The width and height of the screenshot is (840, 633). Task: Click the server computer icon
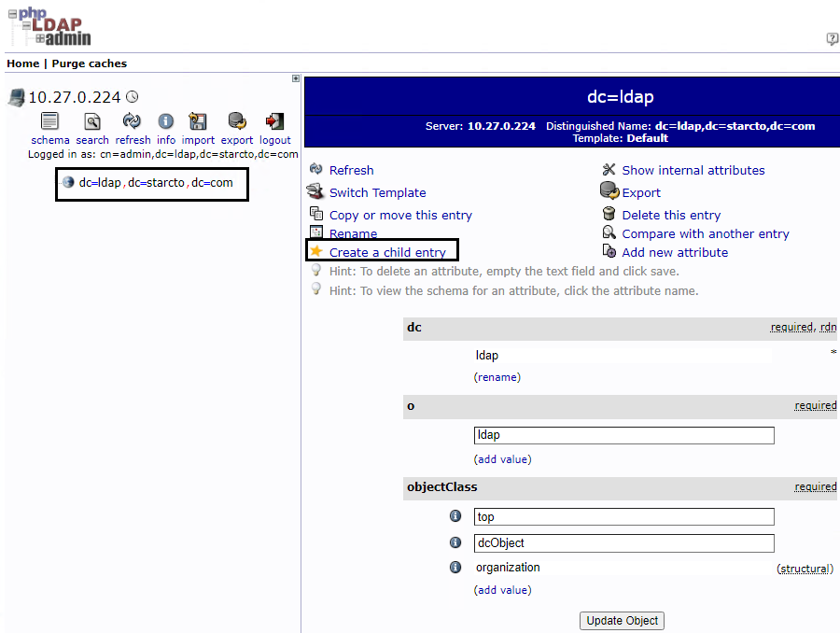(x=17, y=98)
